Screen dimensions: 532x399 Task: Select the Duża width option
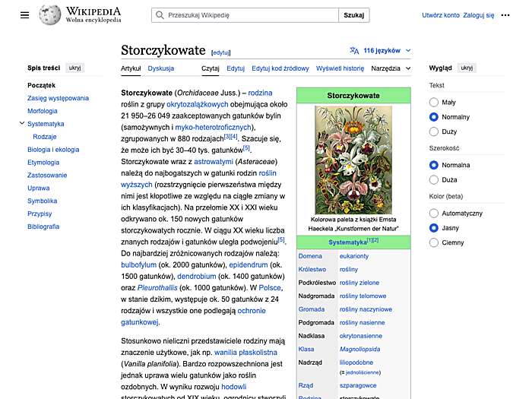[434, 180]
